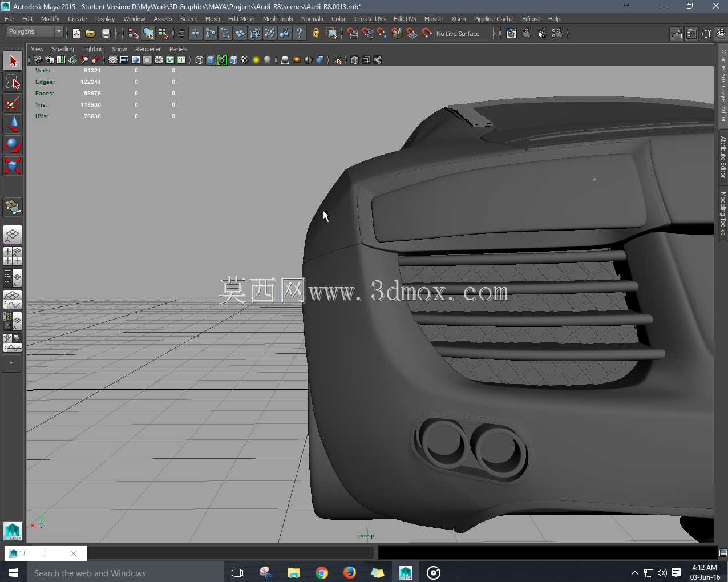Click Search the web and Windows box
This screenshot has width=728, height=582.
126,573
